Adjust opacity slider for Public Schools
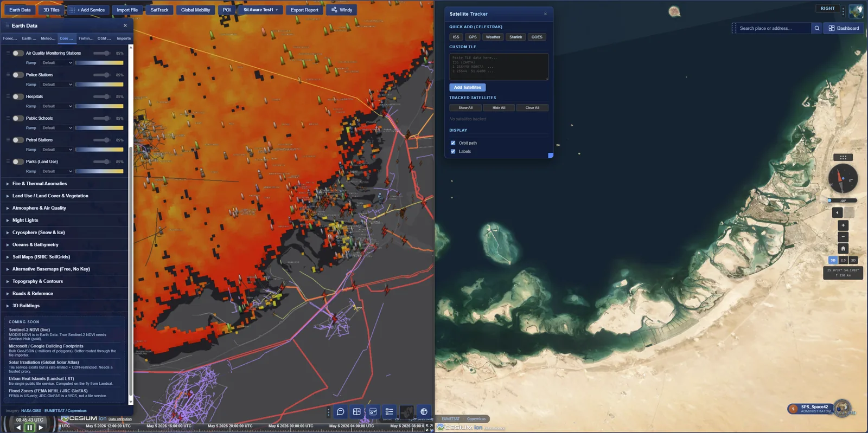 [x=102, y=118]
